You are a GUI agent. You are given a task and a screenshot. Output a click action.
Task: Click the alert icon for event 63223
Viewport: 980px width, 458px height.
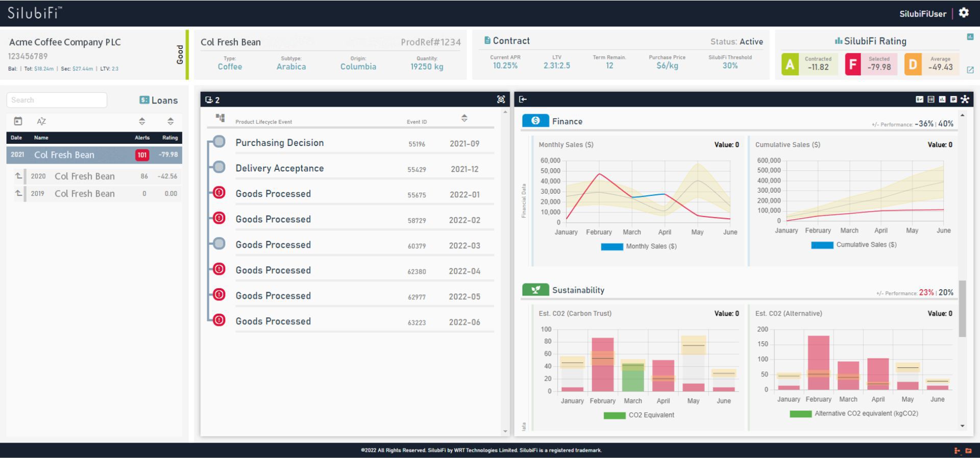coord(219,320)
